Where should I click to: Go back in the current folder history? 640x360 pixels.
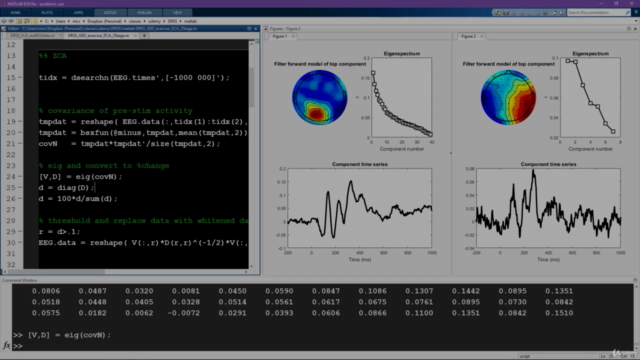pos(4,21)
